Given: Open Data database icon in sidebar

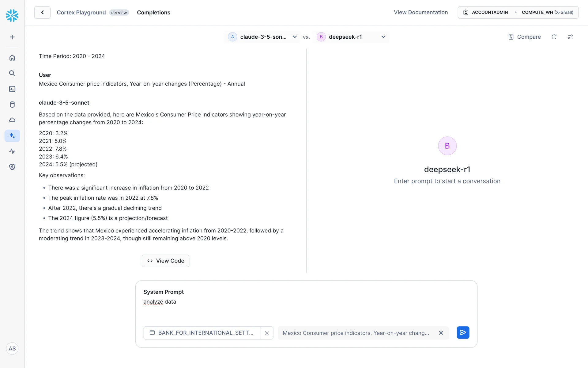Looking at the screenshot, I should coord(12,105).
